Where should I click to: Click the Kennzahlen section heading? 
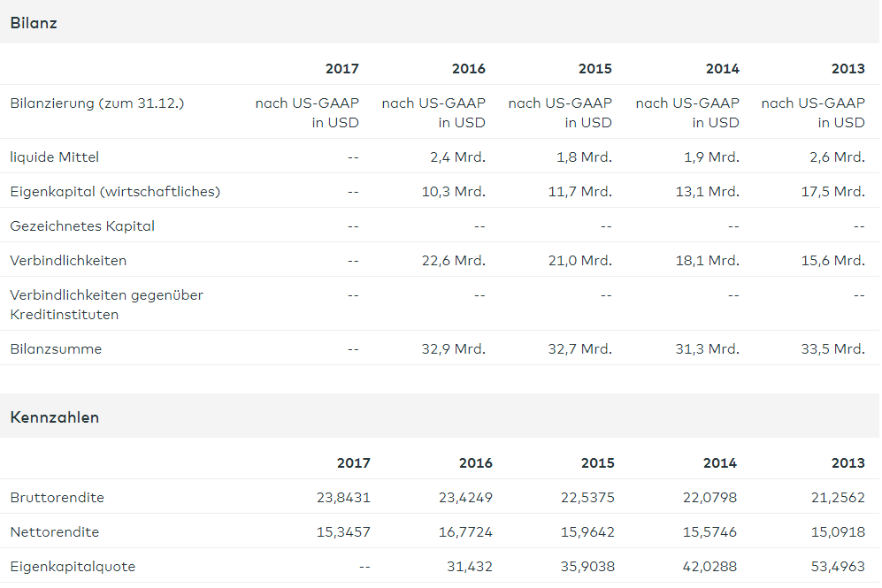point(55,417)
